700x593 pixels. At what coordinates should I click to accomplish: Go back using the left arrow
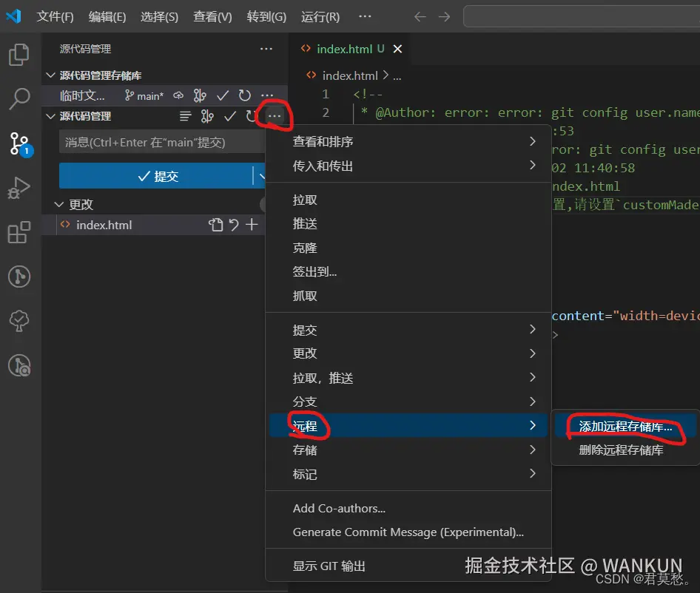[x=420, y=17]
